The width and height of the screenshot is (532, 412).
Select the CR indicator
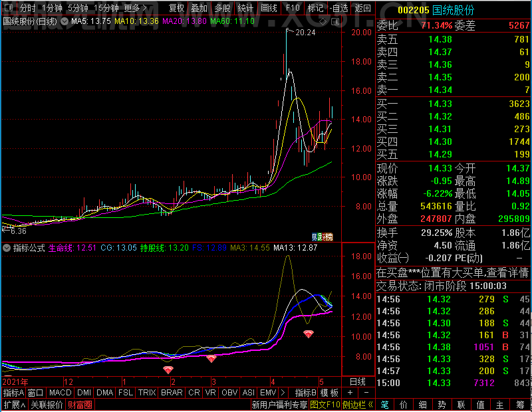pyautogui.click(x=194, y=393)
